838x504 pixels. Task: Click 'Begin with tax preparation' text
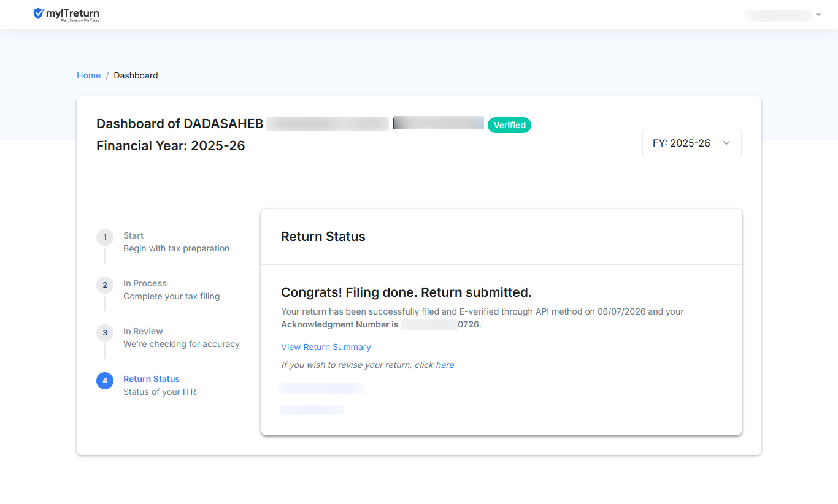pyautogui.click(x=176, y=248)
